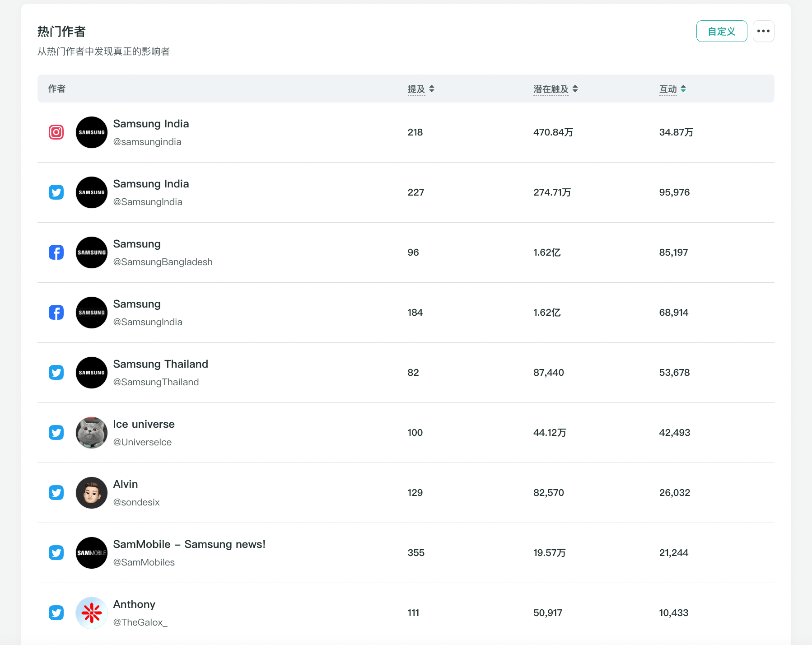
Task: Click the Instagram icon beside Samsung India
Action: point(56,132)
